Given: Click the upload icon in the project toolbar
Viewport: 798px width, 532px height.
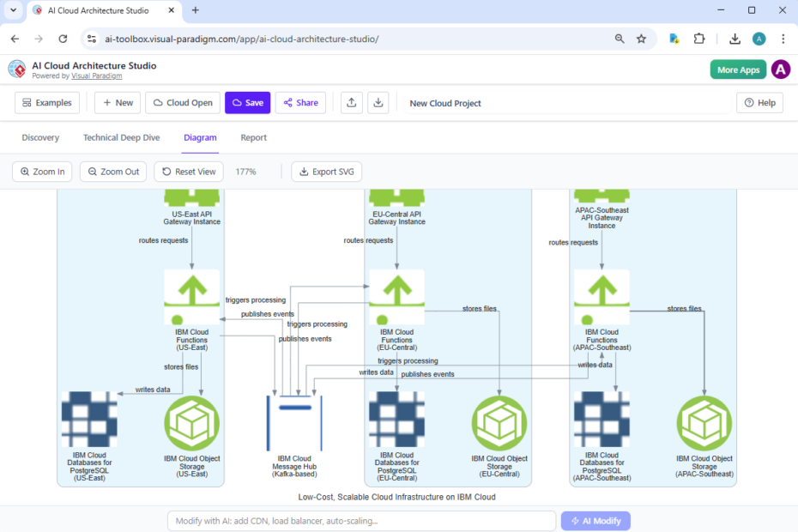Looking at the screenshot, I should click(351, 102).
